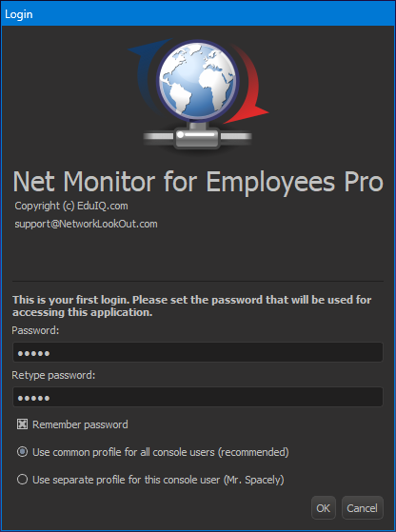Click the 'Use common profile for all console users' label
Viewport: 396px width, 532px height.
click(161, 452)
